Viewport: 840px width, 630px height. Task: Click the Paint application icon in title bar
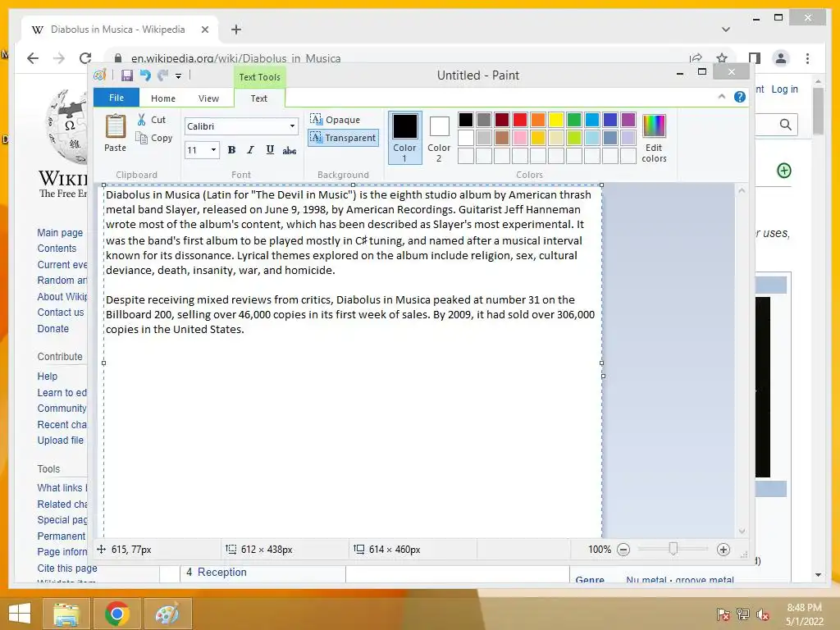pos(100,75)
